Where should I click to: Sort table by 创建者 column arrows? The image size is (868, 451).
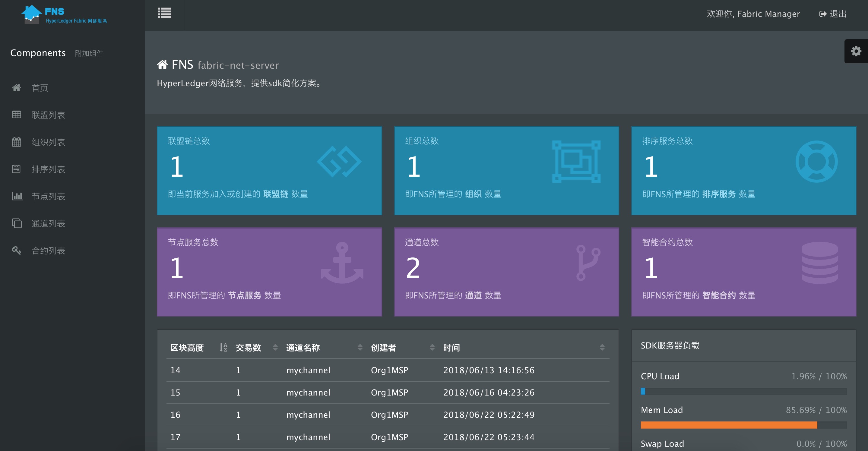point(432,347)
